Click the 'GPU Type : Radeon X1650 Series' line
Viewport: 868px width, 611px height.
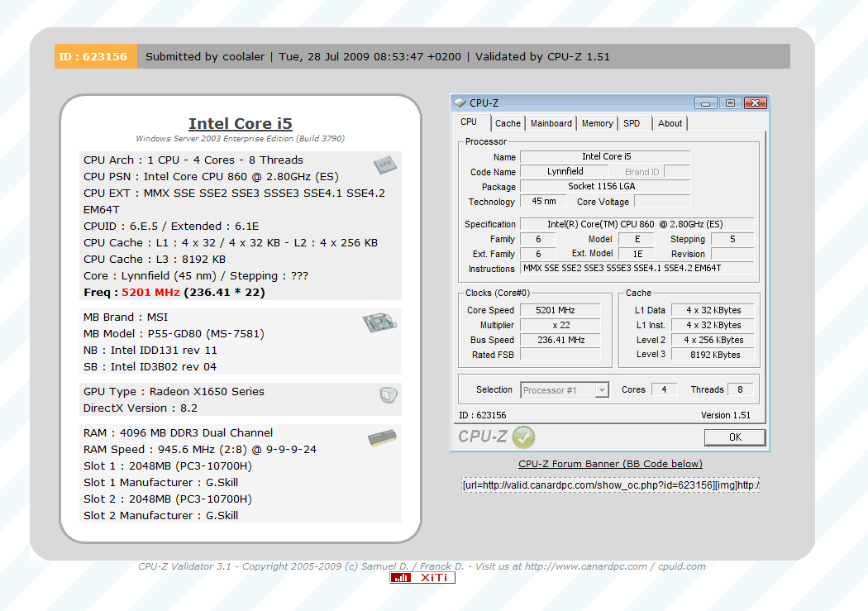[x=174, y=391]
